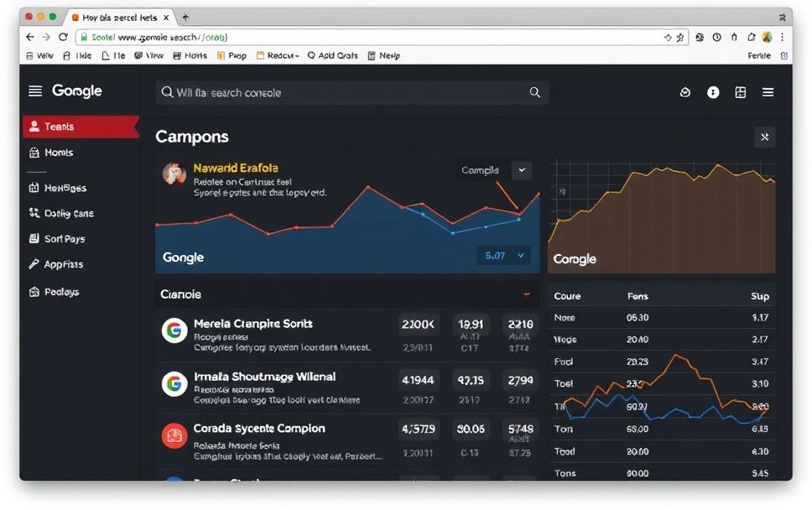Open the grid apps icon in header
Viewport: 812px width, 510px height.
pos(740,92)
